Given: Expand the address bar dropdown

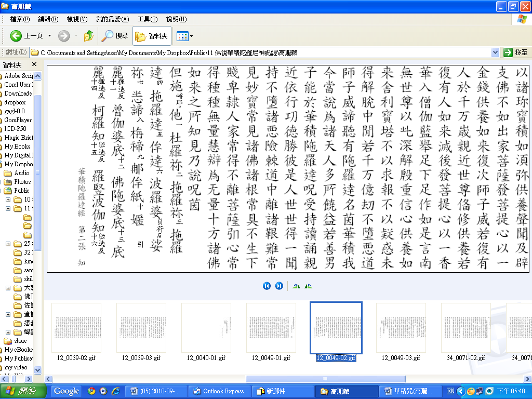Looking at the screenshot, I should [495, 52].
